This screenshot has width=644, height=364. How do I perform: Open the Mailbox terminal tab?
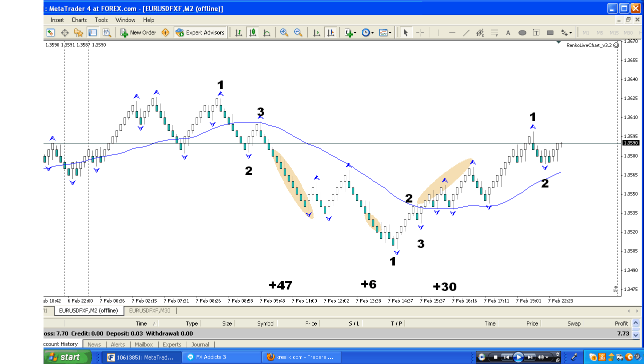(x=144, y=344)
